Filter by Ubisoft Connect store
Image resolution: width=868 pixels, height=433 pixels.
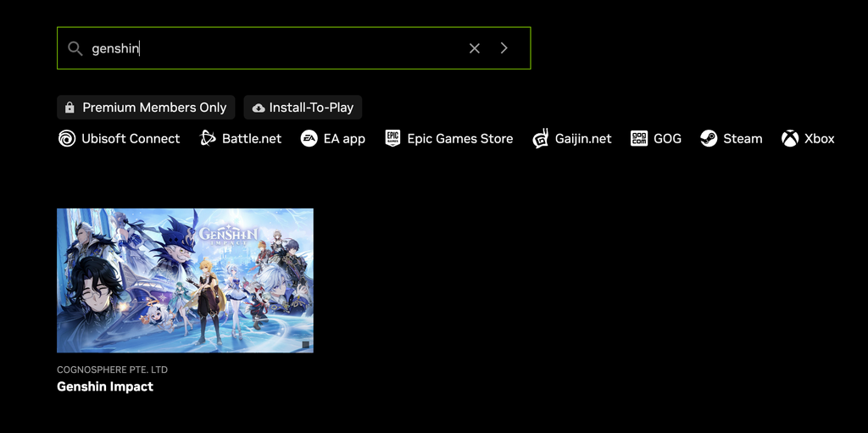pos(119,138)
